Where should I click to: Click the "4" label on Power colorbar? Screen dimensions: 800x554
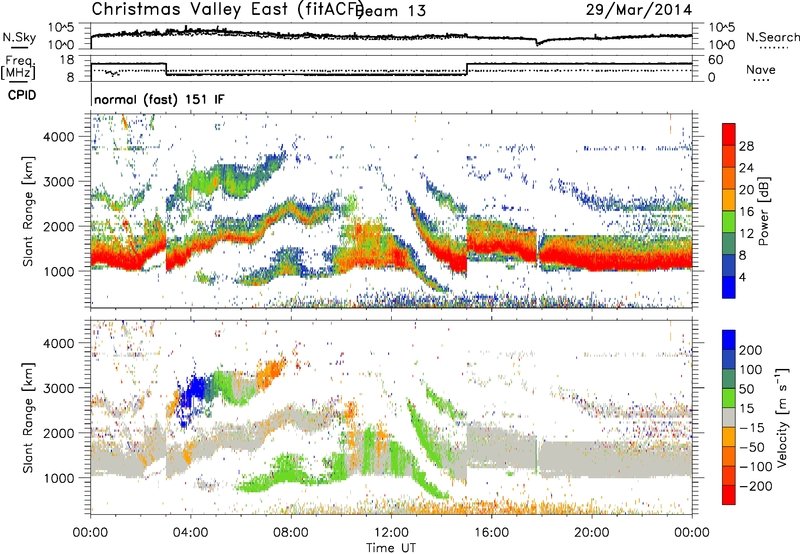pyautogui.click(x=743, y=277)
